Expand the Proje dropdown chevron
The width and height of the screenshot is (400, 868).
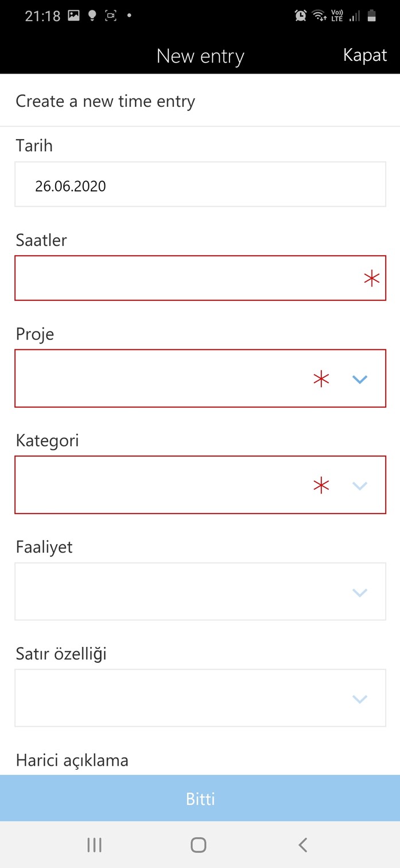360,379
